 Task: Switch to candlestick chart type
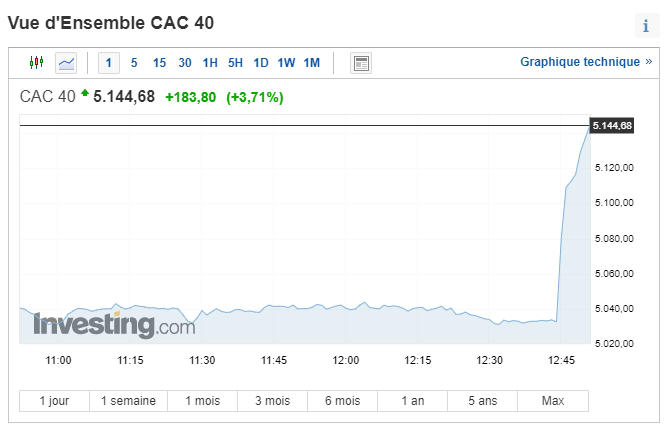coord(36,63)
